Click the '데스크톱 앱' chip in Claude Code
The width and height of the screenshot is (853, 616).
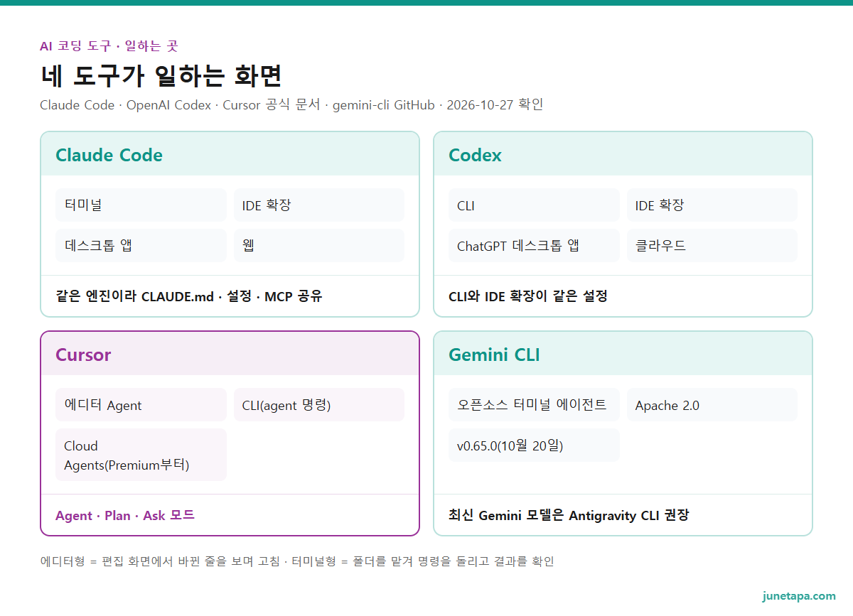click(141, 245)
